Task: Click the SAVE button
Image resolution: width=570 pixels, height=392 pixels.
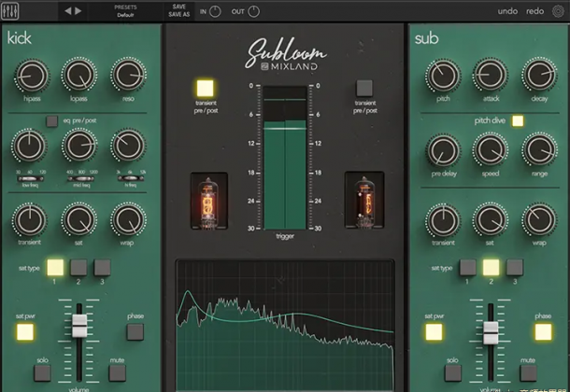Action: pyautogui.click(x=178, y=7)
